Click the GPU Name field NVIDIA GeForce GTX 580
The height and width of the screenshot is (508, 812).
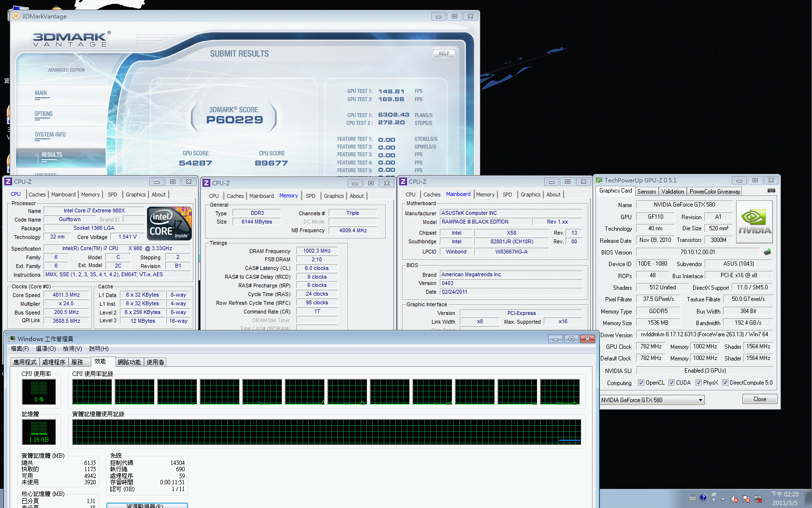pyautogui.click(x=684, y=205)
